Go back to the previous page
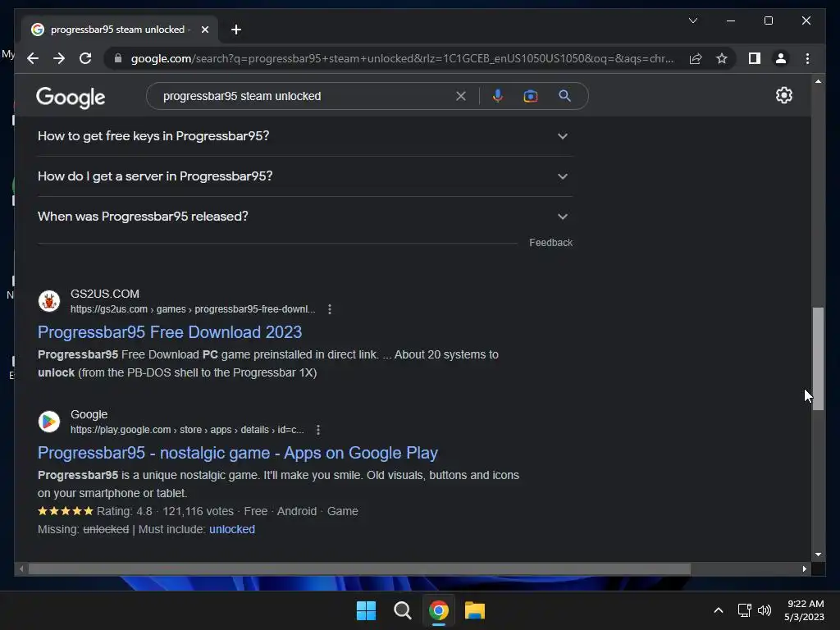The width and height of the screenshot is (840, 630). click(x=33, y=58)
